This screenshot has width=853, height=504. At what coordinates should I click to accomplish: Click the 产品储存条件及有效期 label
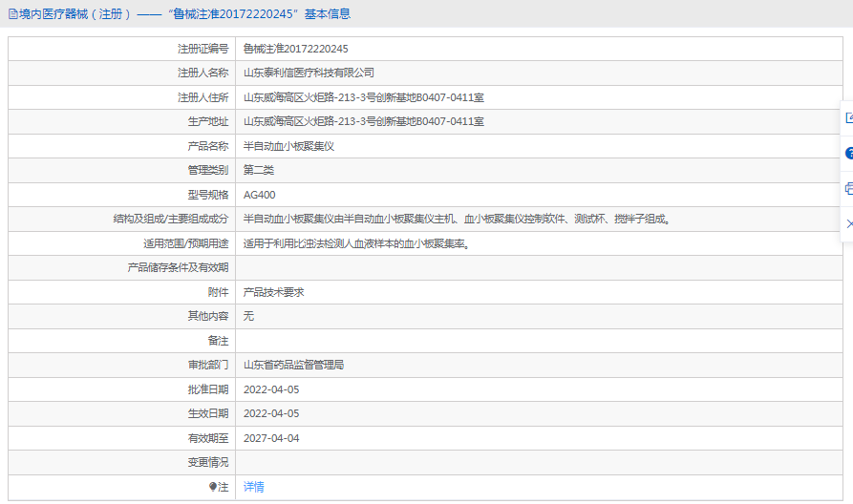(178, 267)
